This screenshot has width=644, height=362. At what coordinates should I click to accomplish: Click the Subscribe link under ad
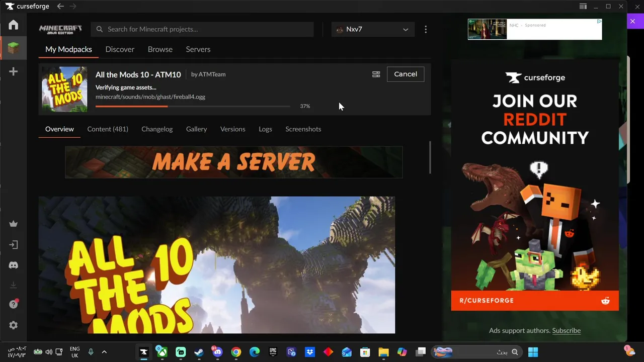[566, 330]
